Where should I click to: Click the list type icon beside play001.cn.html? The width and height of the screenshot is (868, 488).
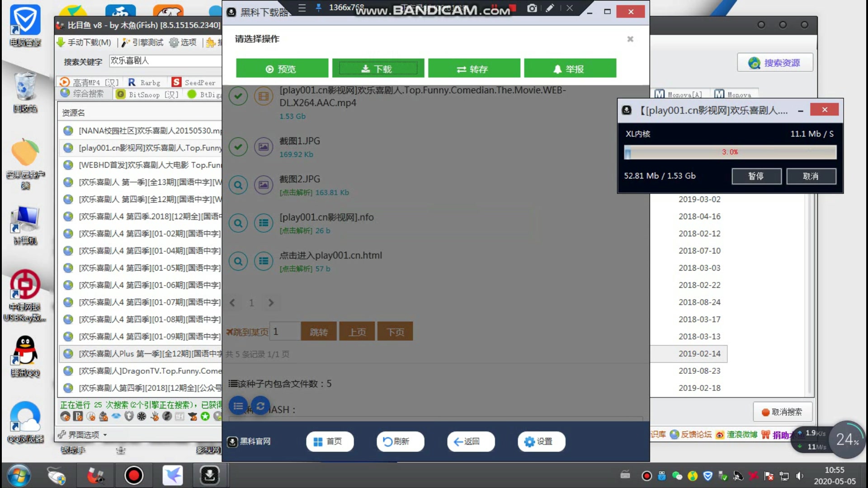click(x=264, y=261)
